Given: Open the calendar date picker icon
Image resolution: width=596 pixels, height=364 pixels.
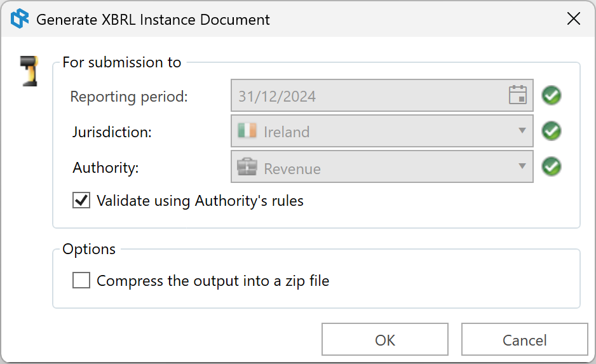Looking at the screenshot, I should tap(518, 96).
